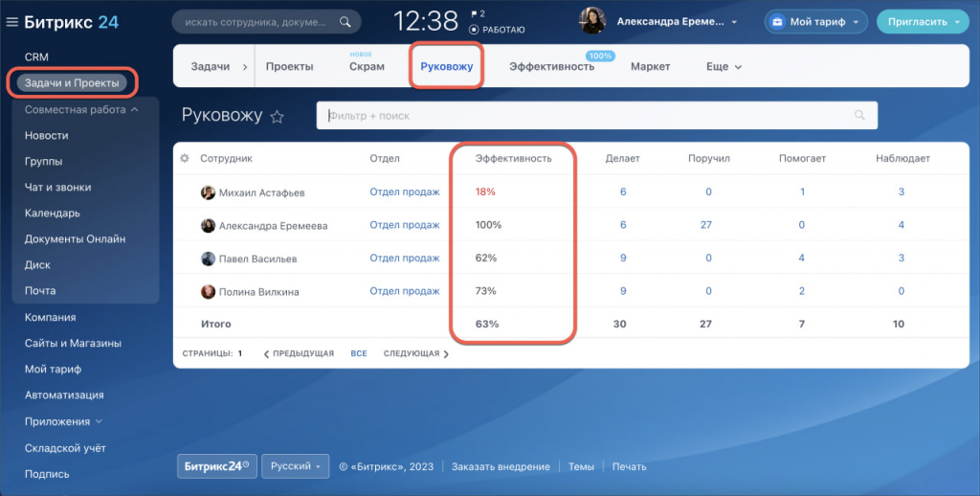Click Александра Еремеева's avatar in the table
Viewport: 980px width, 496px height.
(208, 226)
